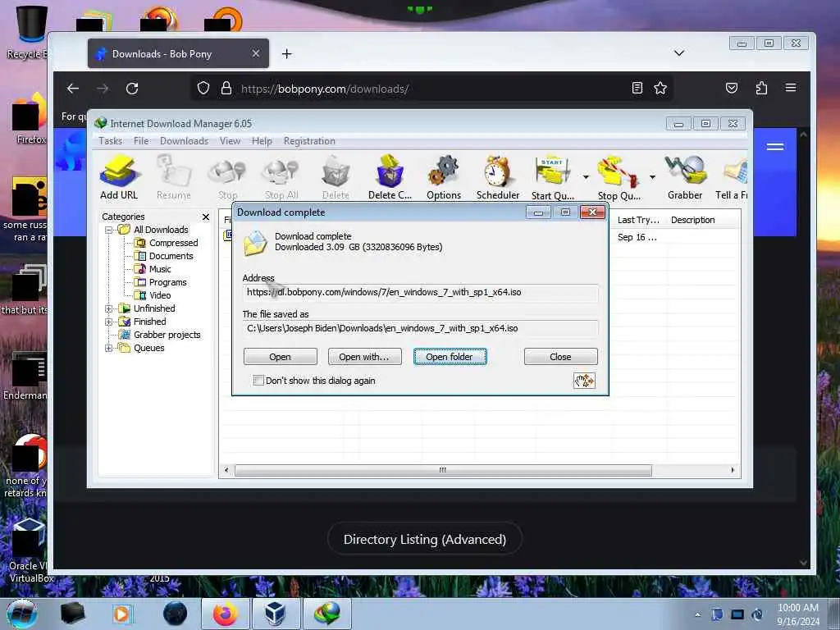Click the Last Try column header
The image size is (840, 630).
pos(638,220)
